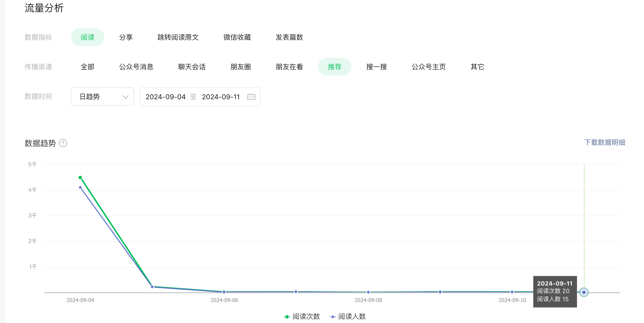This screenshot has width=644, height=323.
Task: Click the end date 2024-09-11 field
Action: [221, 97]
